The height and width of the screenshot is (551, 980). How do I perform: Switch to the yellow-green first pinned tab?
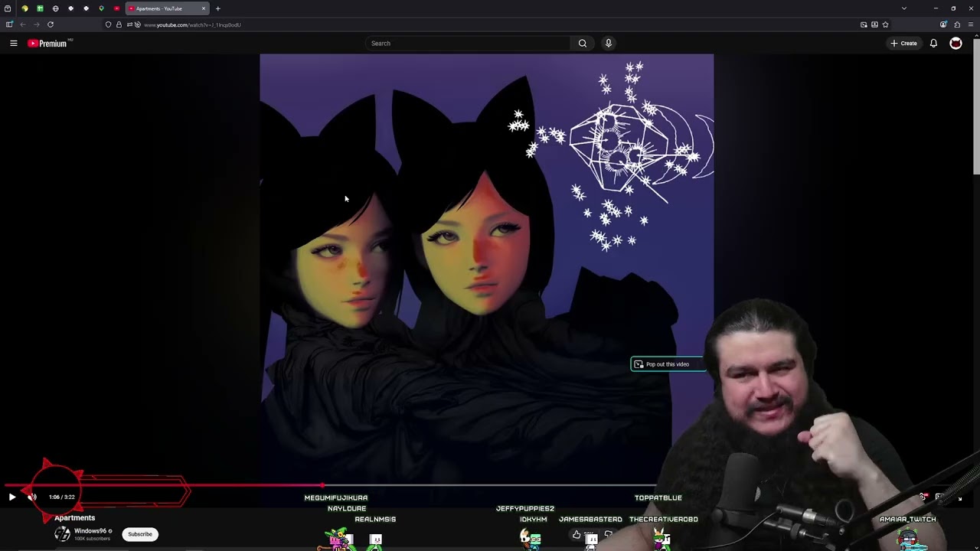[24, 8]
